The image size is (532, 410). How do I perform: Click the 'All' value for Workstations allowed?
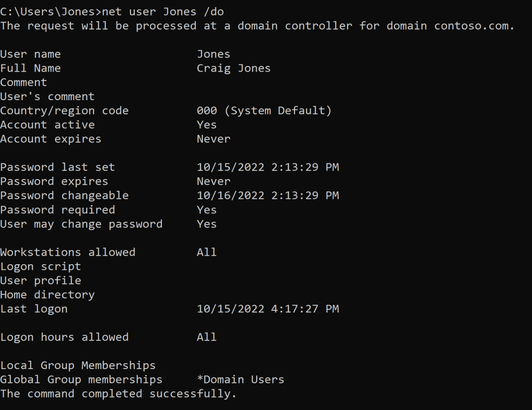click(x=206, y=252)
